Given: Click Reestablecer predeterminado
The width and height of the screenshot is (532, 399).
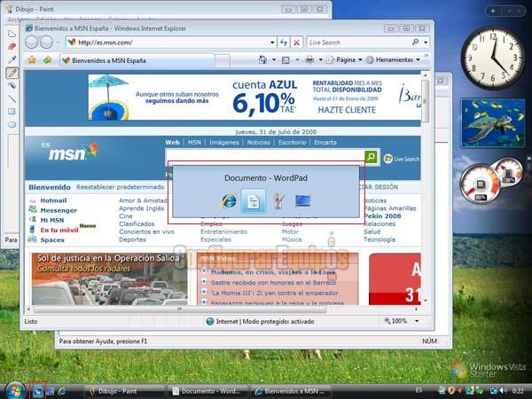Looking at the screenshot, I should [120, 187].
